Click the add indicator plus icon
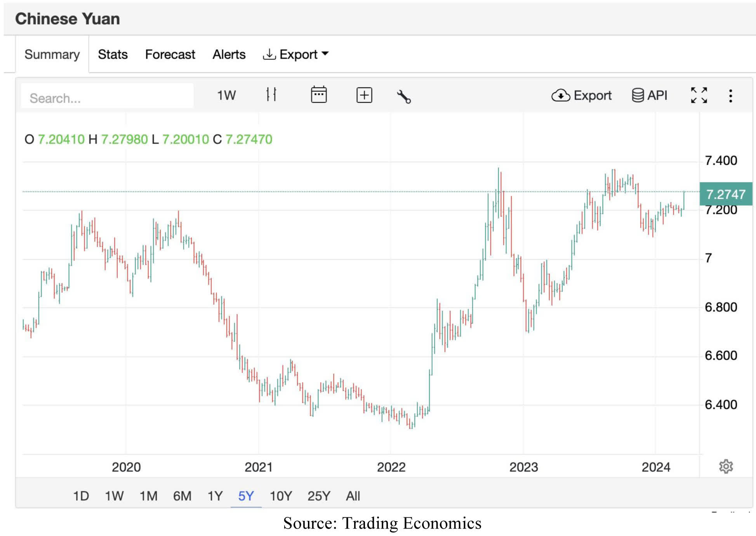Image resolution: width=756 pixels, height=536 pixels. pyautogui.click(x=364, y=95)
